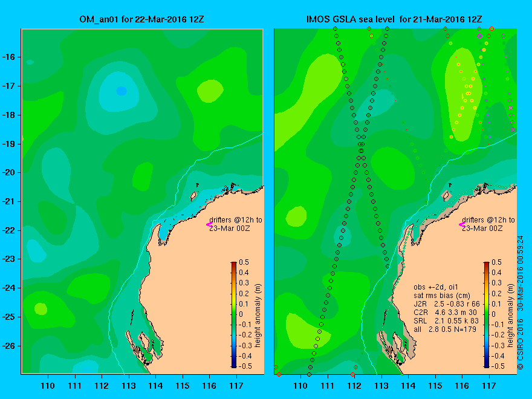532x399 pixels.
Task: Click the -0.5 tick label on left colorbar
Action: tap(244, 366)
